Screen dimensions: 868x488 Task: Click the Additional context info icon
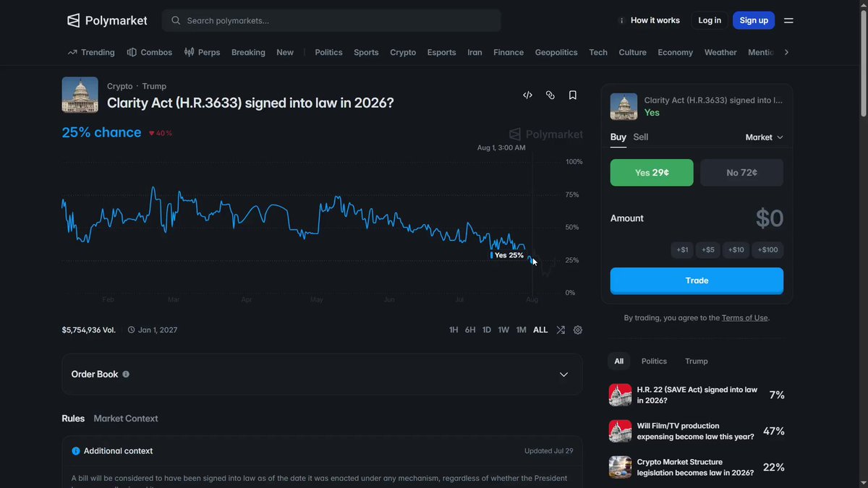click(76, 451)
